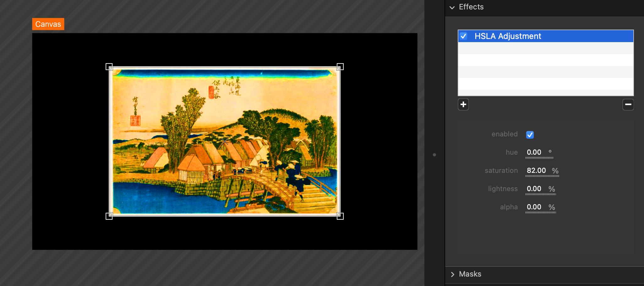
Task: Click the bottom-right resize handle of image
Action: pos(340,216)
